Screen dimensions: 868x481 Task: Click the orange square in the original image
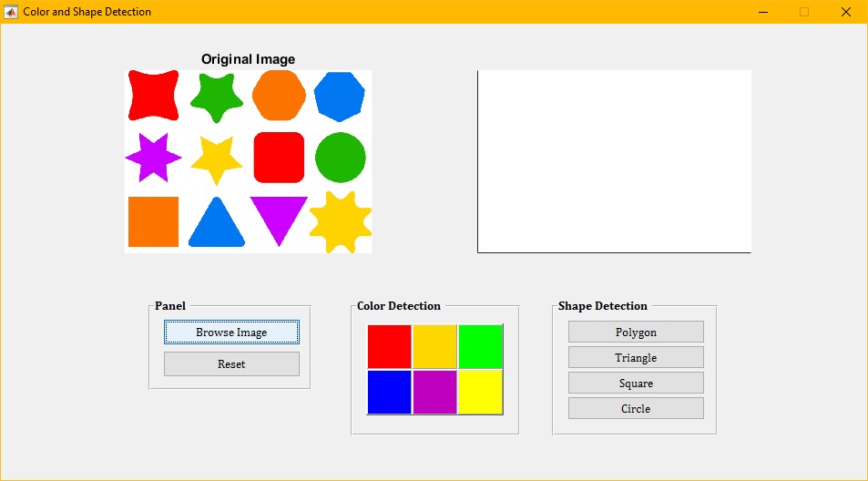click(153, 221)
